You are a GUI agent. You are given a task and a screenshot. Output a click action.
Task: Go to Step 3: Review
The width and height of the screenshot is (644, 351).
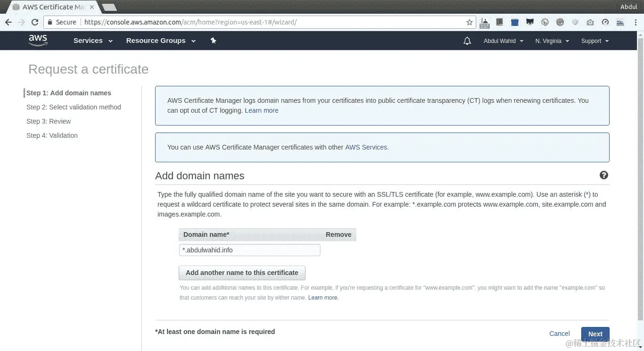[49, 121]
